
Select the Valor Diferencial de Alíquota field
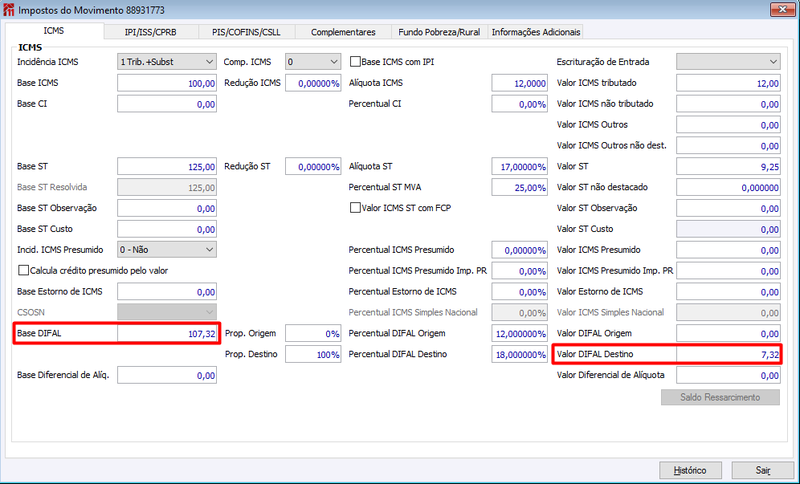pyautogui.click(x=728, y=376)
